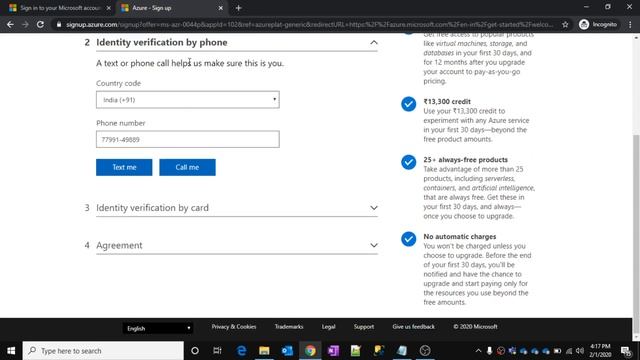Screen dimensions: 640x360
Task: Open the Country code dropdown
Action: 188,100
